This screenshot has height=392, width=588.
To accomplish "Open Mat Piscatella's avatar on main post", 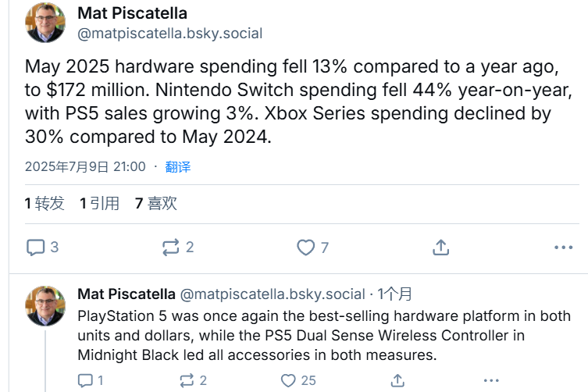I will (45, 23).
